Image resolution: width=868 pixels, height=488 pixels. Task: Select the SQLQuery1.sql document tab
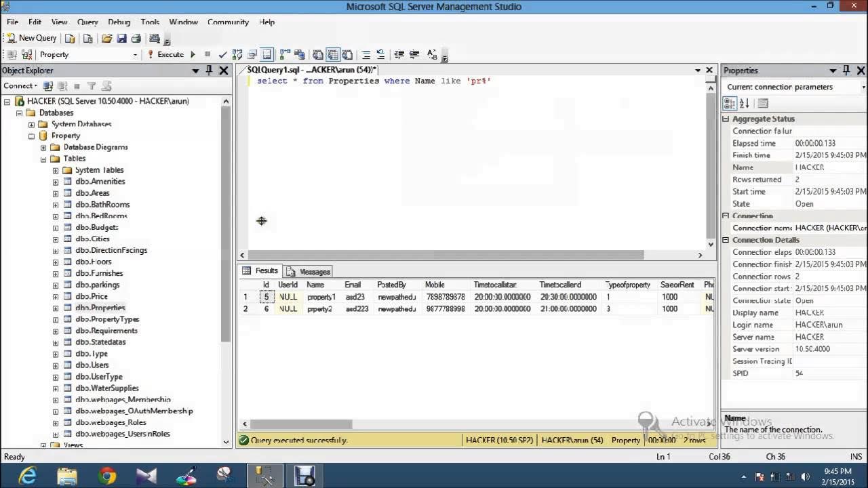click(311, 70)
